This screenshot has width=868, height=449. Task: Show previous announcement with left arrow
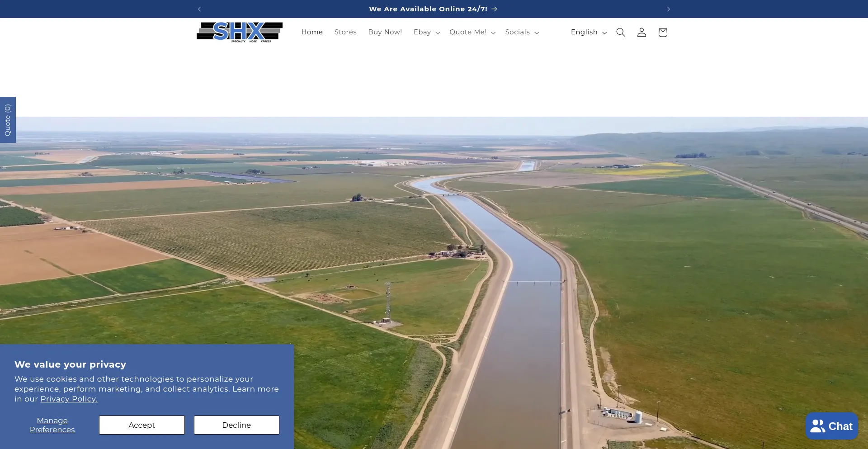tap(199, 9)
